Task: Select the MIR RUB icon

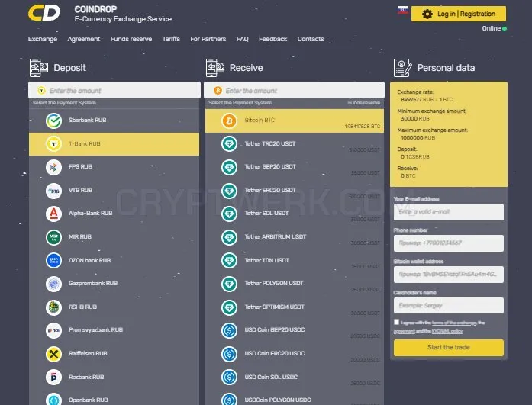Action: pyautogui.click(x=53, y=237)
